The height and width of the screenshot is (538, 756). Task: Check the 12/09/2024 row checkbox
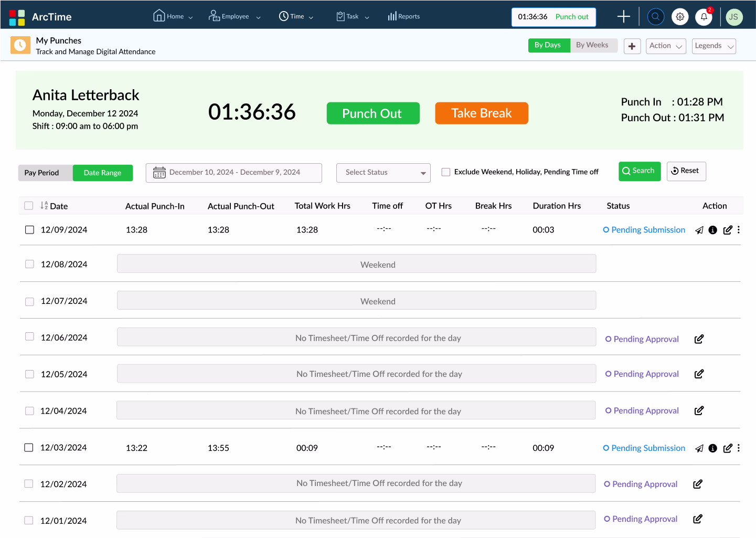pos(29,230)
